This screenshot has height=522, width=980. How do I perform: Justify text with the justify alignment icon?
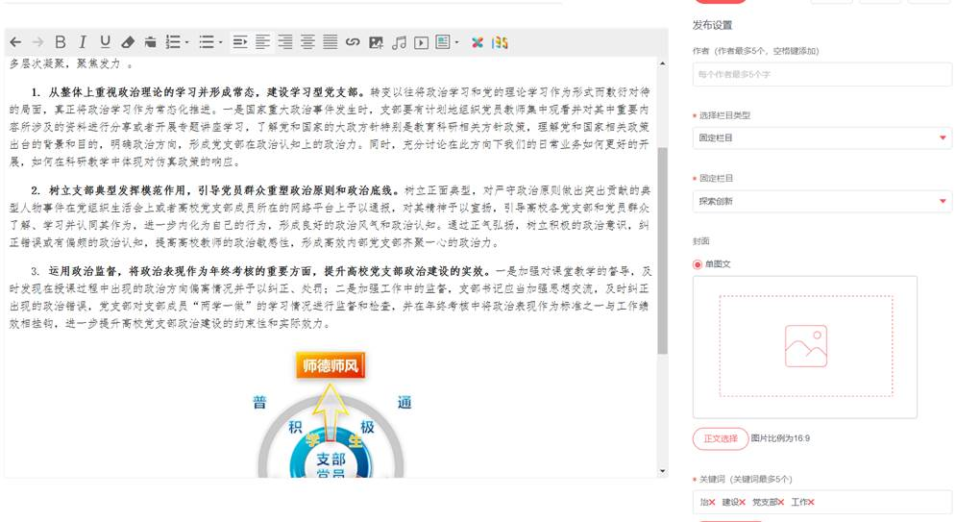[330, 42]
